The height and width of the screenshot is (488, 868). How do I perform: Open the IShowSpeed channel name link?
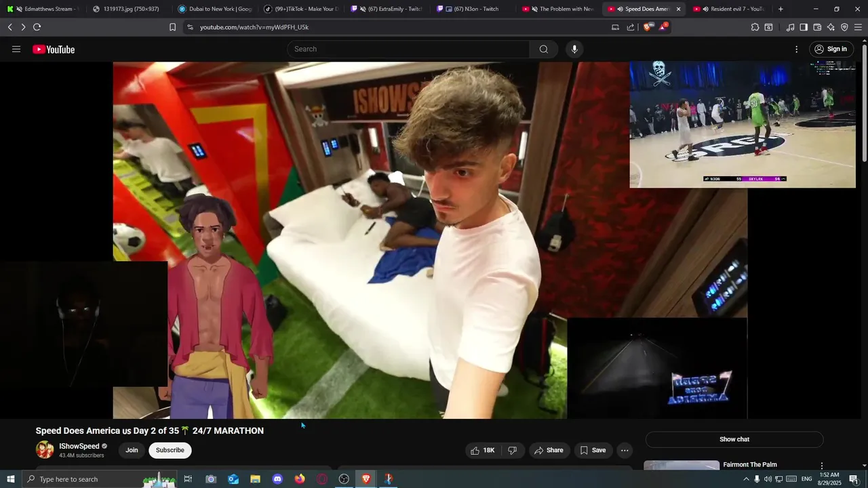pyautogui.click(x=79, y=446)
